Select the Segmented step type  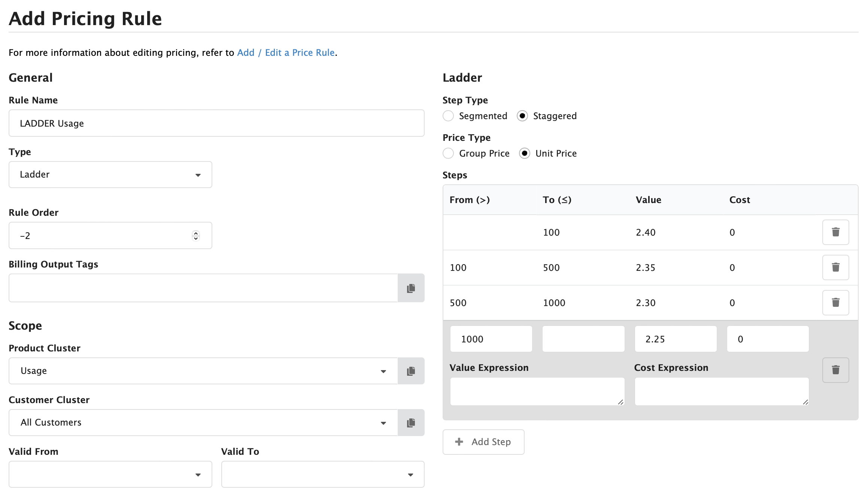pyautogui.click(x=448, y=116)
